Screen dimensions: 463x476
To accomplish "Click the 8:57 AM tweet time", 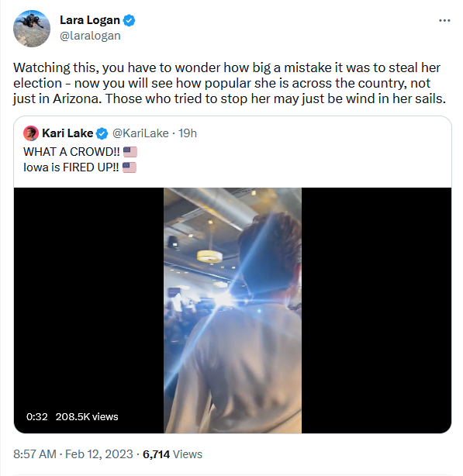I will click(35, 454).
